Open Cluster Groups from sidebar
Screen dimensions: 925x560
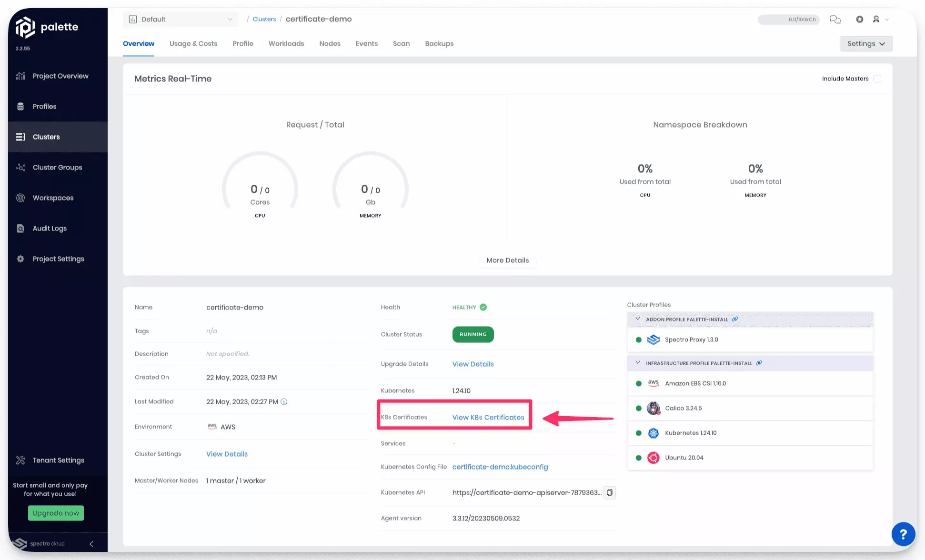[57, 167]
